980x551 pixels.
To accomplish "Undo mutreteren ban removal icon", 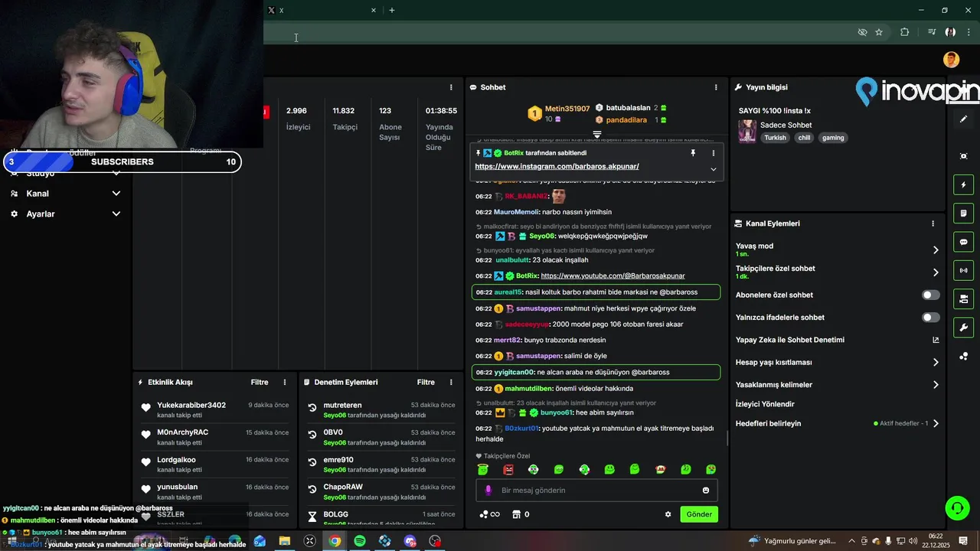I will [x=312, y=408].
